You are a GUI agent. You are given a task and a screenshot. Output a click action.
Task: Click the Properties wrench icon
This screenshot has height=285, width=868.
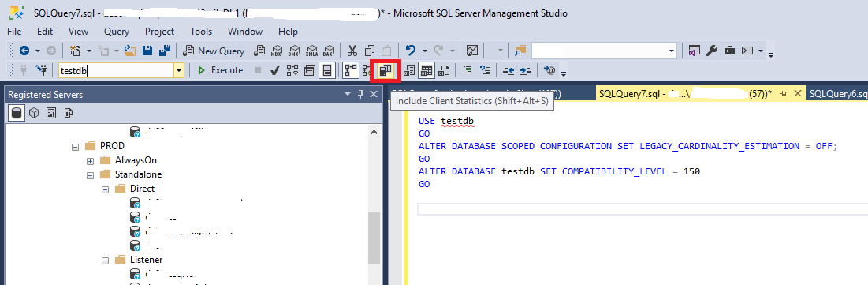(712, 51)
